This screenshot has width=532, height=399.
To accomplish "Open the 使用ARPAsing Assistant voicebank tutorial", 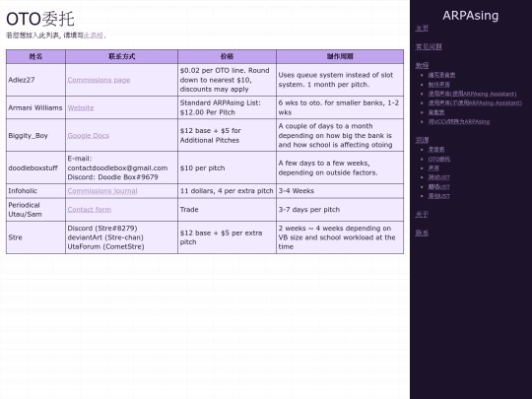I will tap(472, 94).
